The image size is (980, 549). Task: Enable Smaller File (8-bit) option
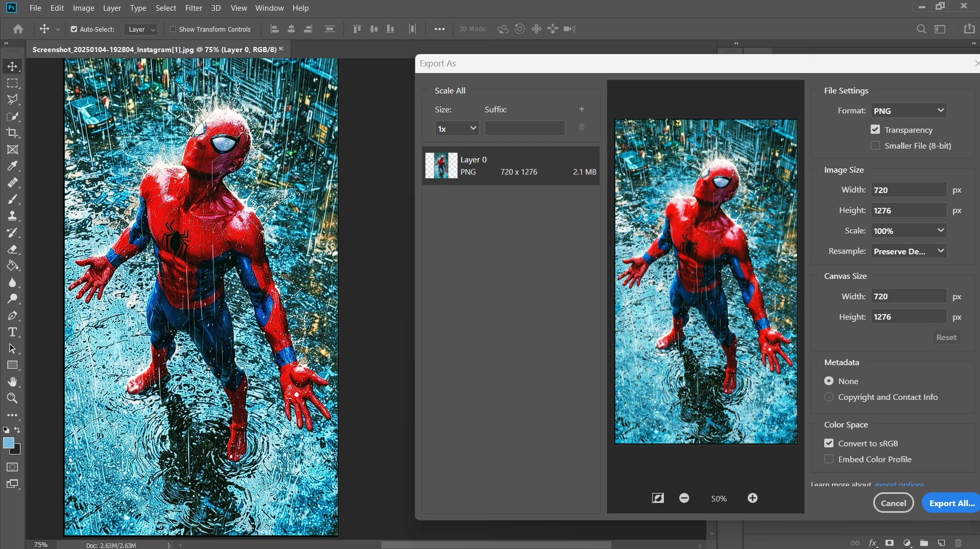coord(875,146)
